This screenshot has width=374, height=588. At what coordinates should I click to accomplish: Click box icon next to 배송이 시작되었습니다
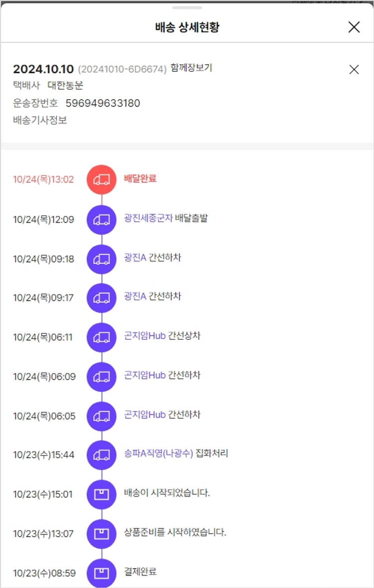pos(102,494)
